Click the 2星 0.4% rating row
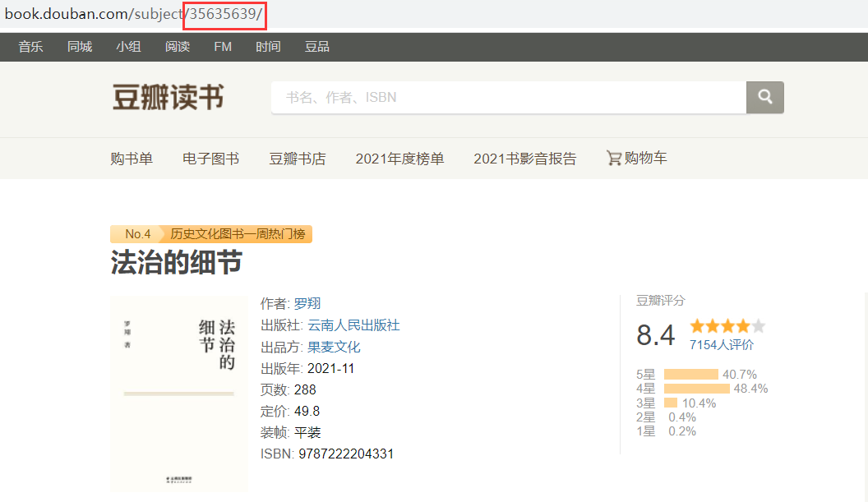This screenshot has width=868, height=502. (666, 417)
